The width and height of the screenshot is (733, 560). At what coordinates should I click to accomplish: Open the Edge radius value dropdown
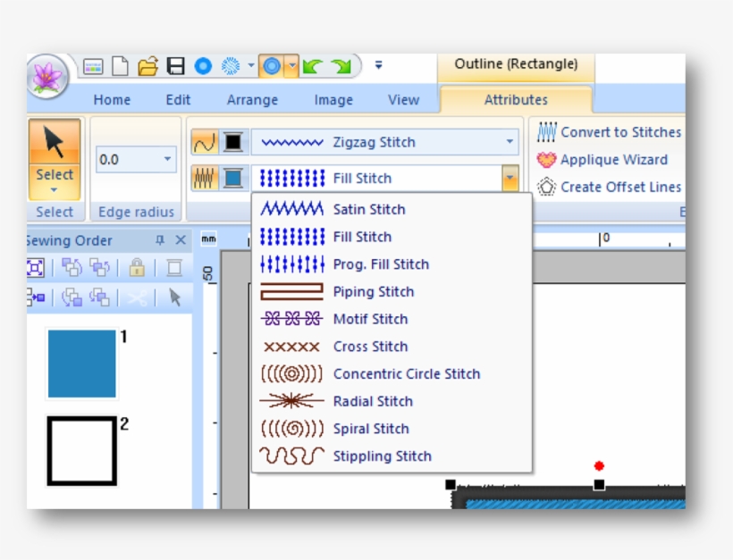[x=167, y=160]
